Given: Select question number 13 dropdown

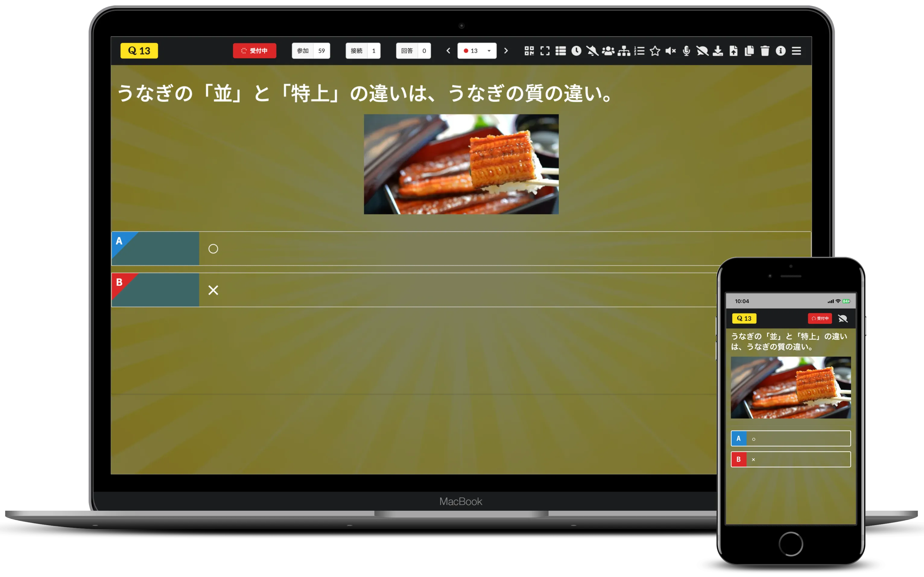Looking at the screenshot, I should pos(477,51).
